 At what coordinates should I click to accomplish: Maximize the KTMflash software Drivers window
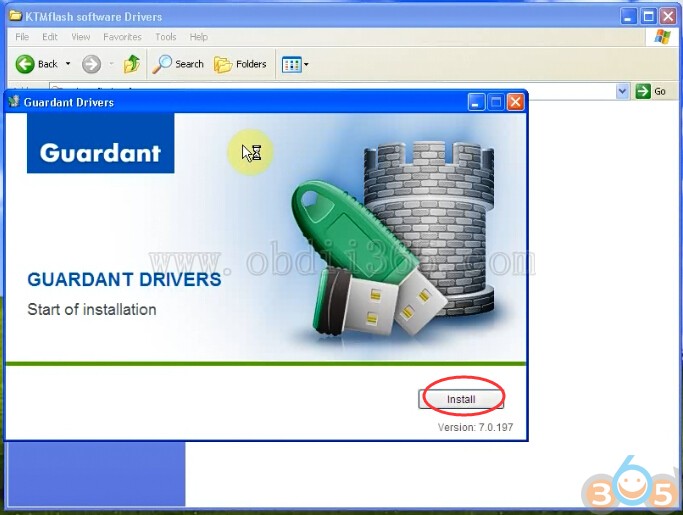point(648,17)
